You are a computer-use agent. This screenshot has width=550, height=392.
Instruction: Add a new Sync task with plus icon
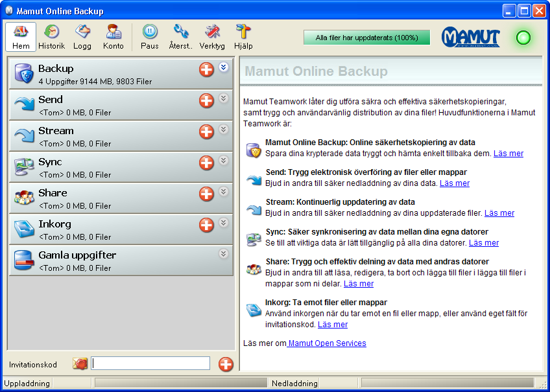[x=207, y=163]
